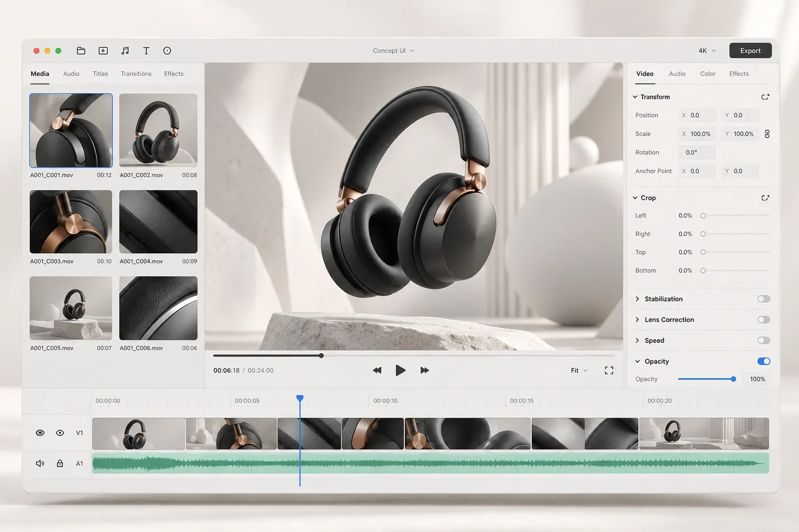This screenshot has height=532, width=799.
Task: Open the inspector Audio tab
Action: click(677, 74)
